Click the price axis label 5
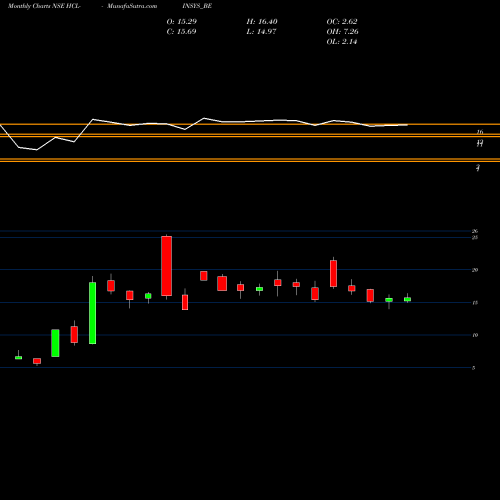 coord(473,368)
